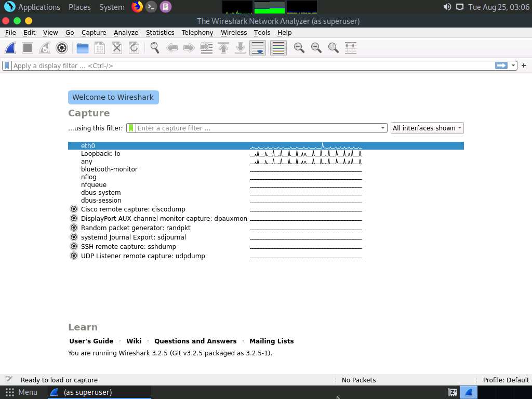Image resolution: width=532 pixels, height=399 pixels.
Task: Open capture options gear icon
Action: click(x=62, y=48)
